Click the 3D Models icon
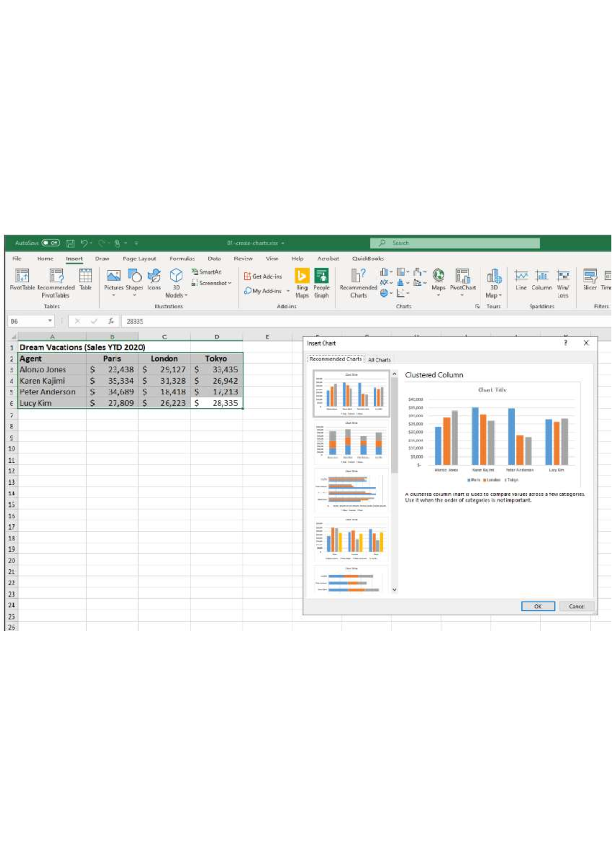 (x=176, y=276)
